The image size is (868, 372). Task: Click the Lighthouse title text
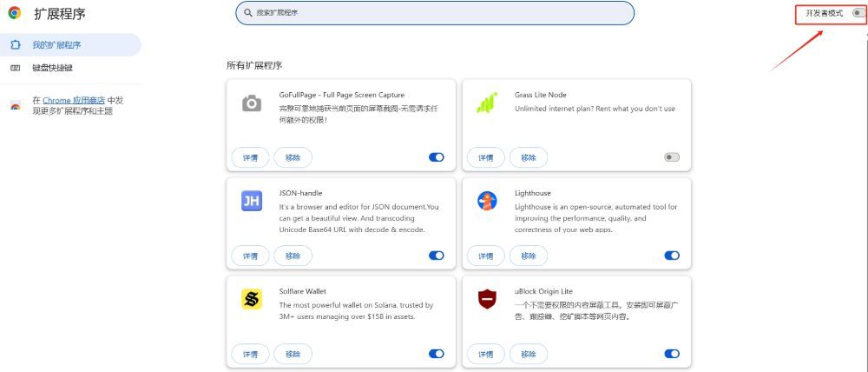coord(533,193)
